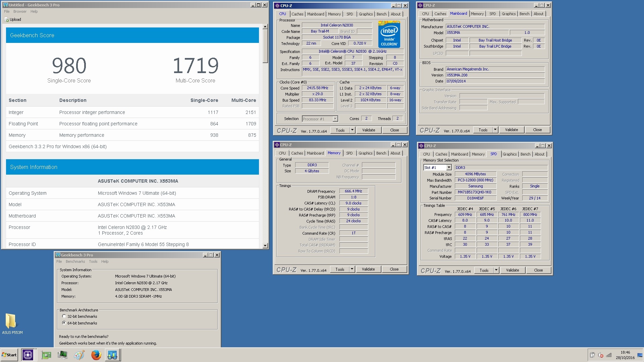Open the Slot #1 memory slot dropdown
Viewport: 644px width, 362px height.
[448, 168]
